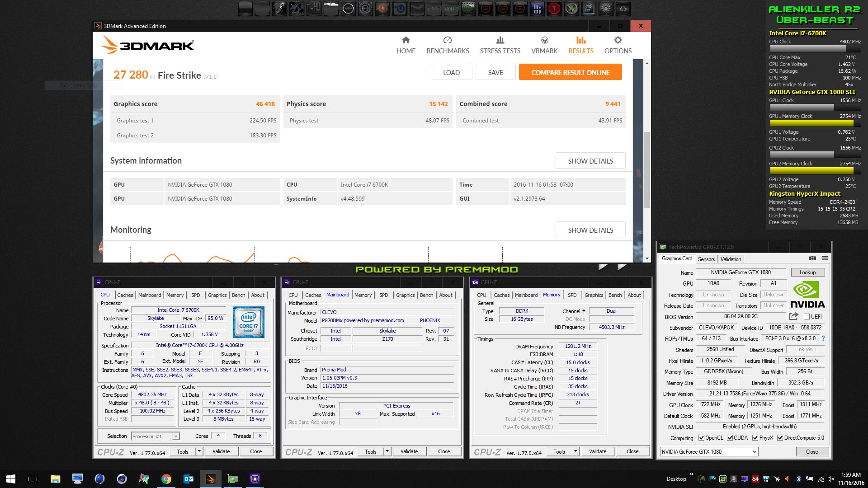Viewport: 868px width, 488px height.
Task: Launch Google Chrome from the taskbar
Action: (166, 479)
